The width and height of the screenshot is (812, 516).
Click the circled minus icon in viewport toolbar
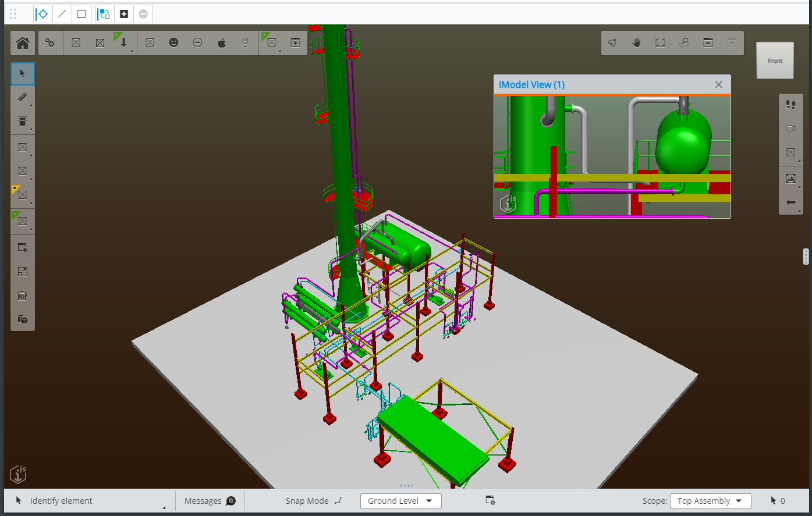[198, 43]
